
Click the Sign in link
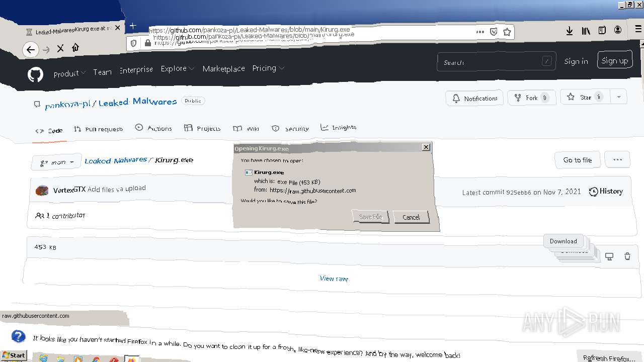pyautogui.click(x=576, y=61)
